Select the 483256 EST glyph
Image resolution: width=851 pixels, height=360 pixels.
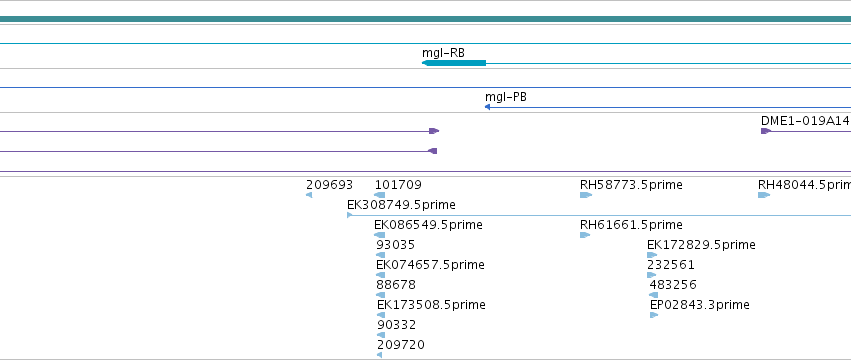click(x=653, y=295)
